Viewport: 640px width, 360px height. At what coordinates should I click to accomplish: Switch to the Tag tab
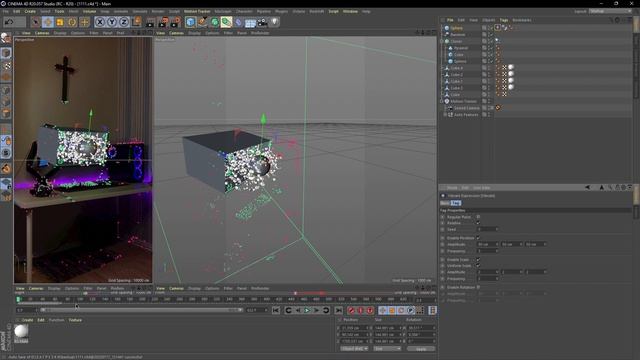point(456,203)
